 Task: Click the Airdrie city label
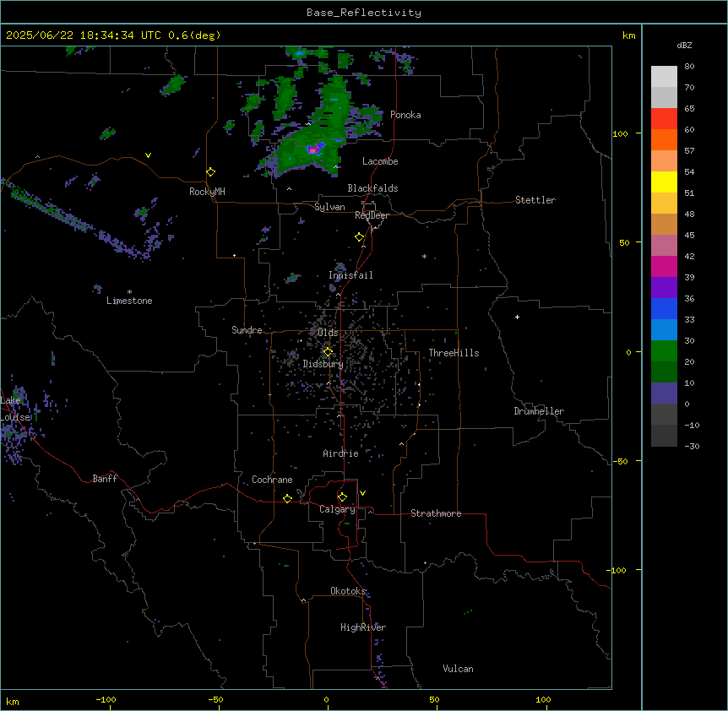(340, 453)
